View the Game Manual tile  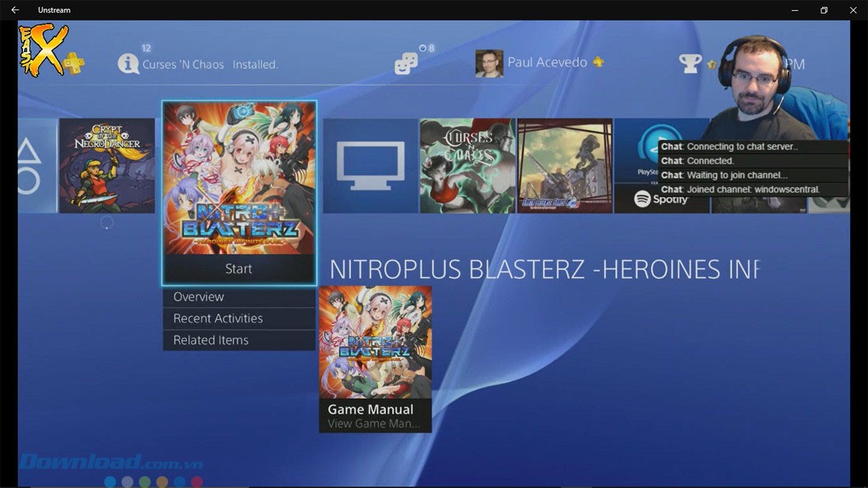pos(376,359)
